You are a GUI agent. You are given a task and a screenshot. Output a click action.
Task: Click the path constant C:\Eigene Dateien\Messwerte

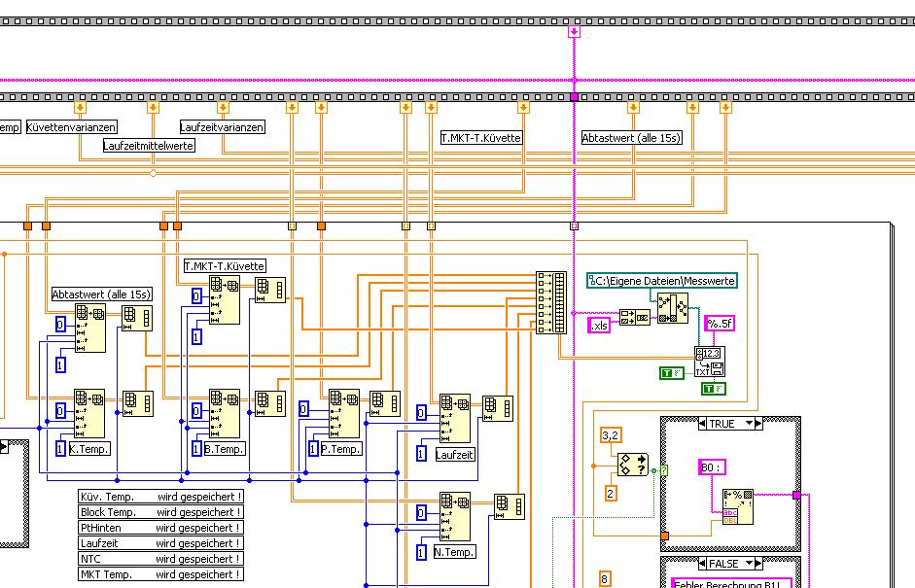[662, 281]
